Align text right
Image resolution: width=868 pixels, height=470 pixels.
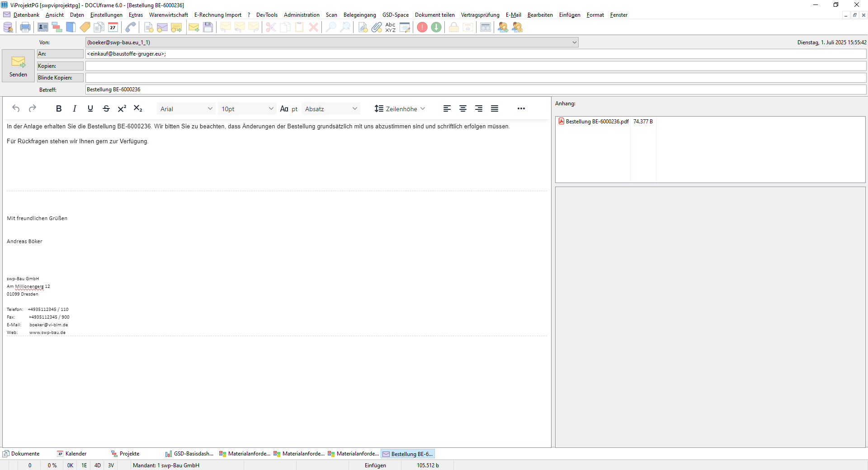pyautogui.click(x=479, y=108)
